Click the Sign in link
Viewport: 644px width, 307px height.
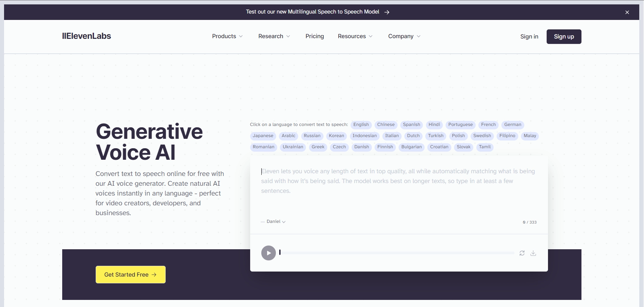click(529, 36)
